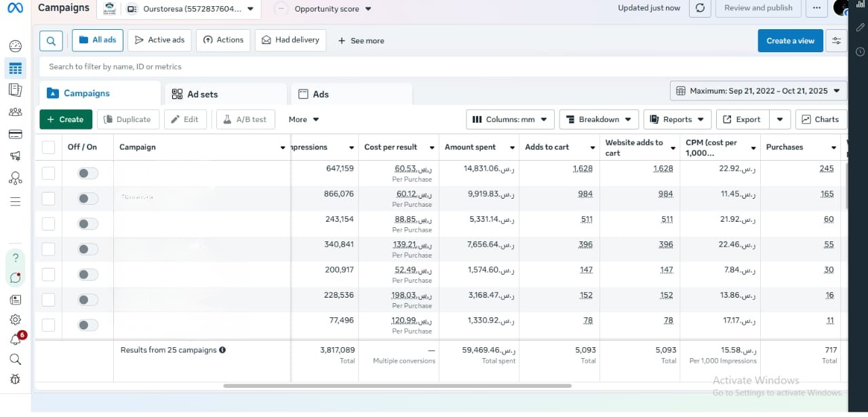Click the horizontal scrollbar under the table
This screenshot has width=868, height=417.
[397, 386]
